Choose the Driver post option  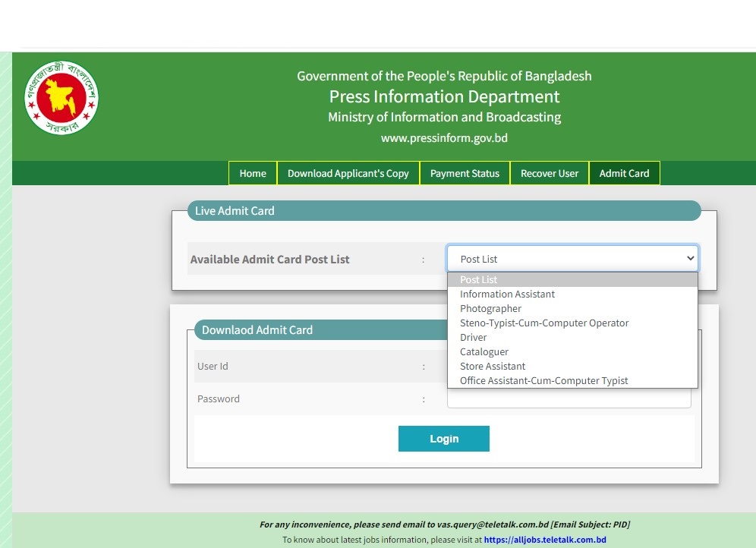click(473, 338)
